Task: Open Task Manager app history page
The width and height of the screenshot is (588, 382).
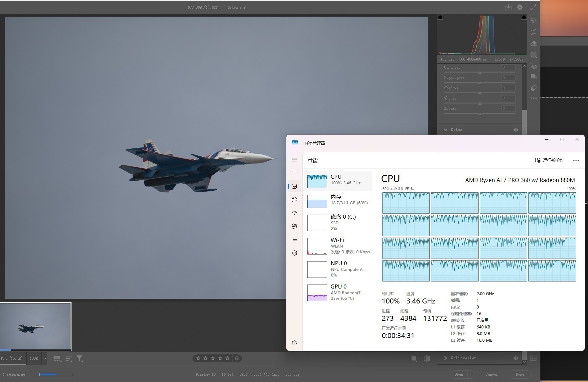Action: coord(294,200)
